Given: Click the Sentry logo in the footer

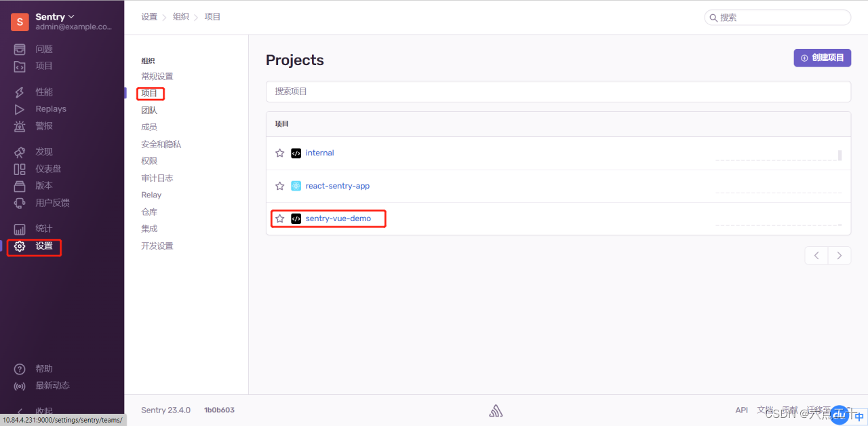Looking at the screenshot, I should (496, 410).
